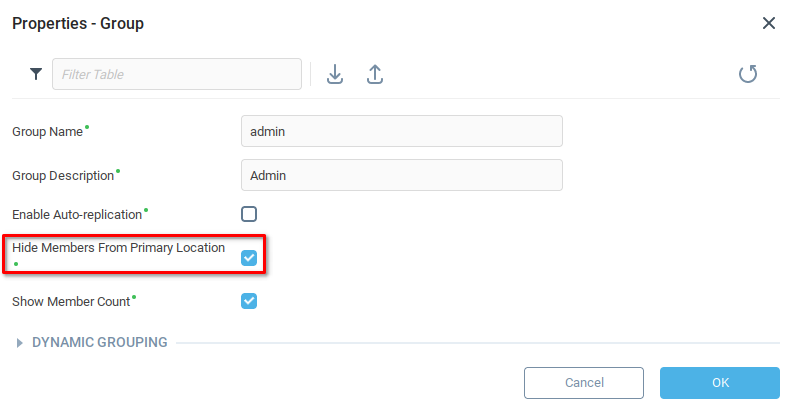The height and width of the screenshot is (411, 792).
Task: Click the circular reset arrow icon
Action: (748, 74)
